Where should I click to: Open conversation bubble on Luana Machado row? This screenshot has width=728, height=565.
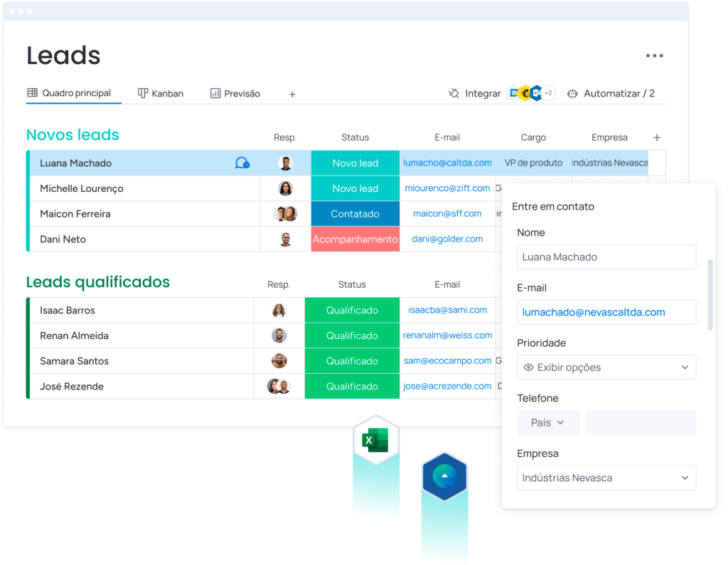(x=242, y=163)
